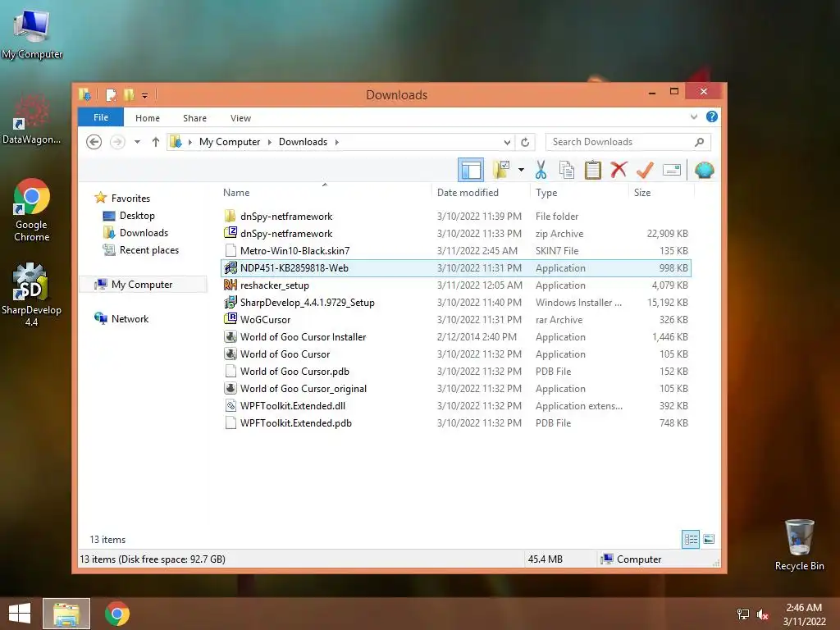Switch to the View ribbon tab
The image size is (840, 630).
[240, 118]
